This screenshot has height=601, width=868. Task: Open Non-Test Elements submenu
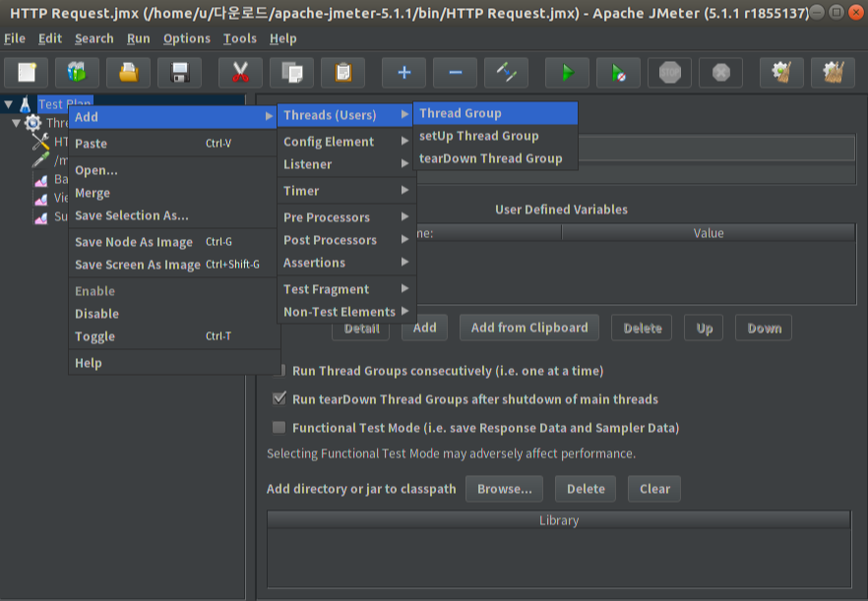(346, 312)
